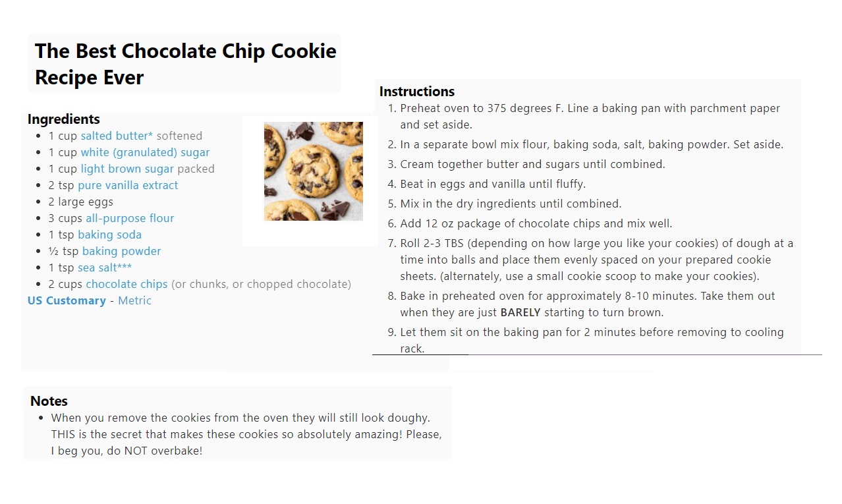Click the Cream together butter step
Viewport: 842px width, 504px height.
[532, 164]
